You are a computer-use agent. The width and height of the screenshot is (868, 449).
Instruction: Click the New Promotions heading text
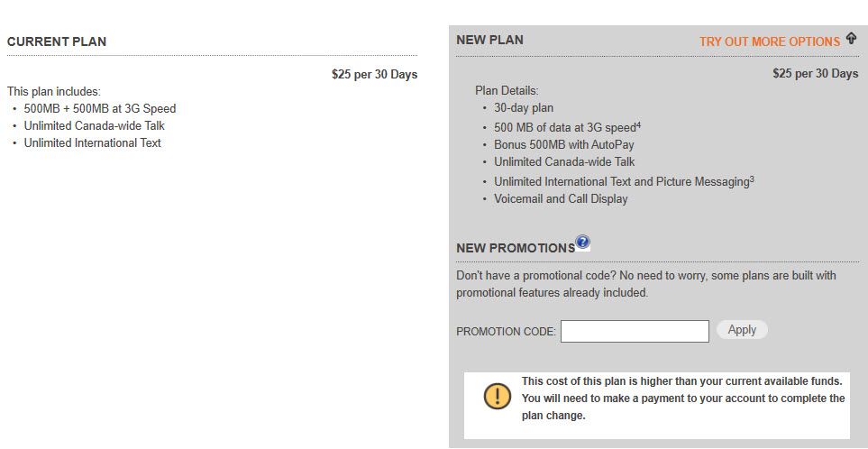(515, 248)
